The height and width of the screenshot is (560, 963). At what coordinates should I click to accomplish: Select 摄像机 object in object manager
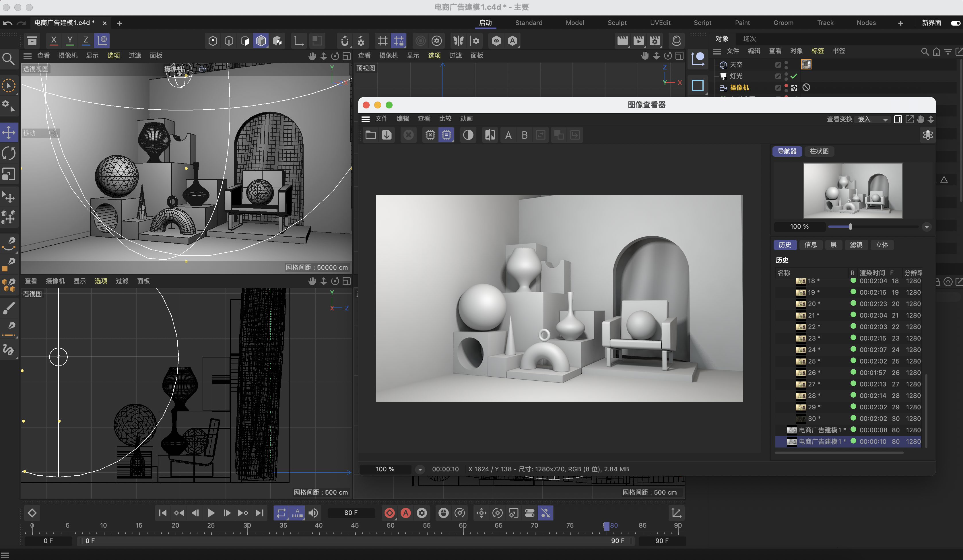click(x=739, y=88)
